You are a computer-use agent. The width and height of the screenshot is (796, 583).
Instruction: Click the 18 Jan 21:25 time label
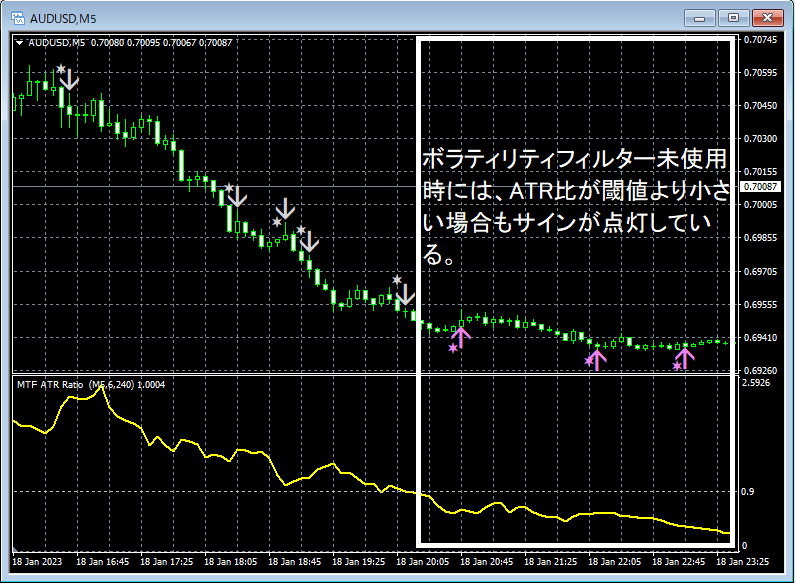point(550,562)
